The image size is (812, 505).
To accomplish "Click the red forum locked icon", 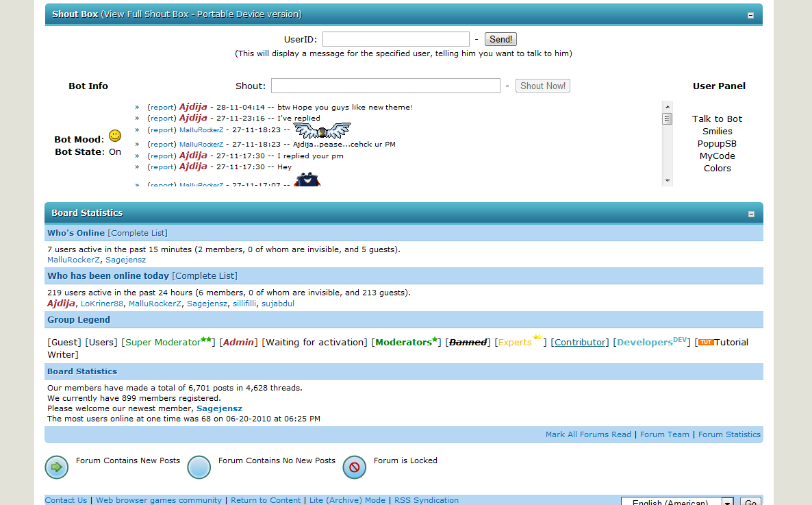I will 355,467.
